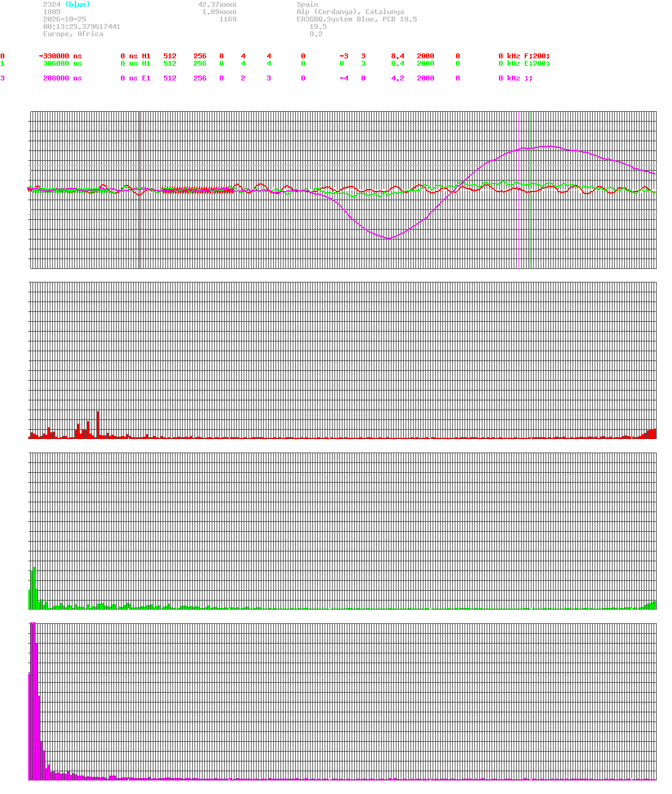Click the magenta channel index '3' at far left
672x794 pixels.
click(x=2, y=78)
